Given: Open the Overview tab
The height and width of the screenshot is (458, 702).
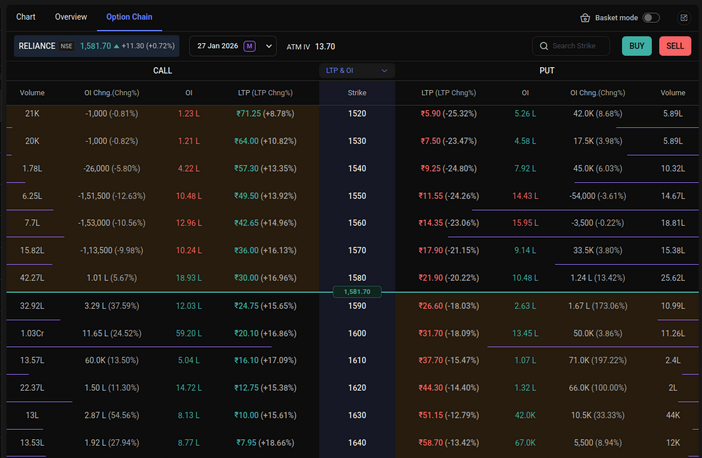Looking at the screenshot, I should (71, 17).
